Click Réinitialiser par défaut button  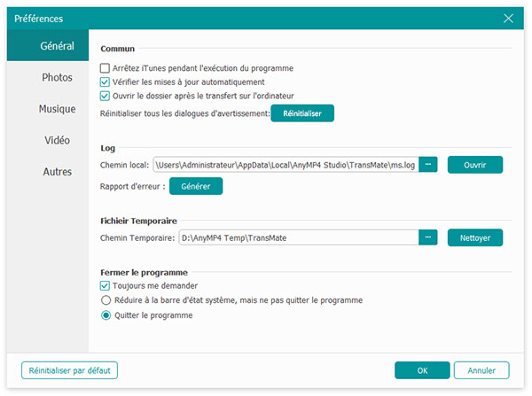(x=69, y=370)
